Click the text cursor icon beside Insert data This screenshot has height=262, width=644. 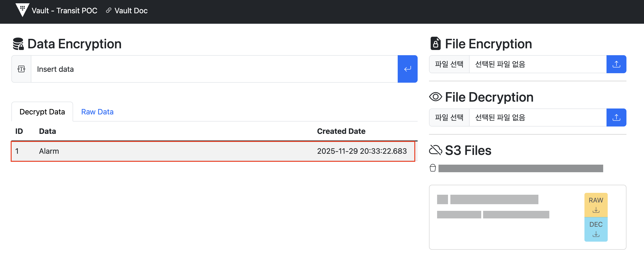click(x=22, y=69)
